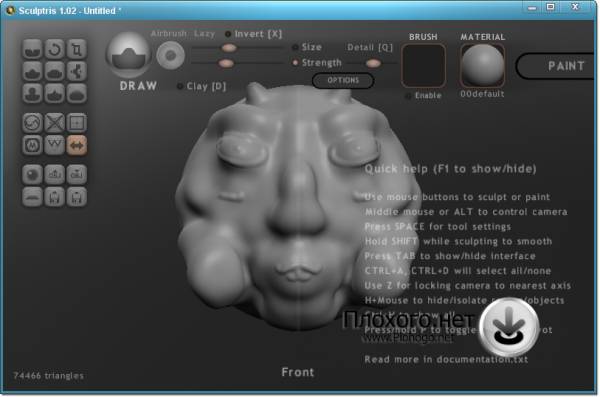Open the large DRAW tool preview

(x=129, y=55)
